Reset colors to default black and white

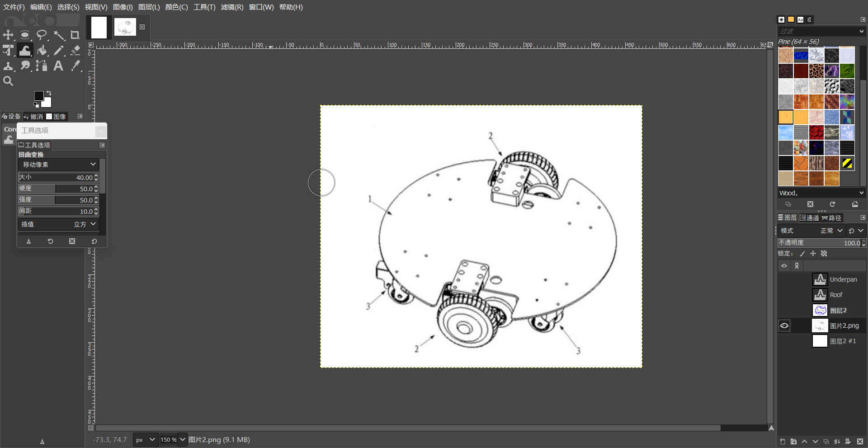(36, 105)
